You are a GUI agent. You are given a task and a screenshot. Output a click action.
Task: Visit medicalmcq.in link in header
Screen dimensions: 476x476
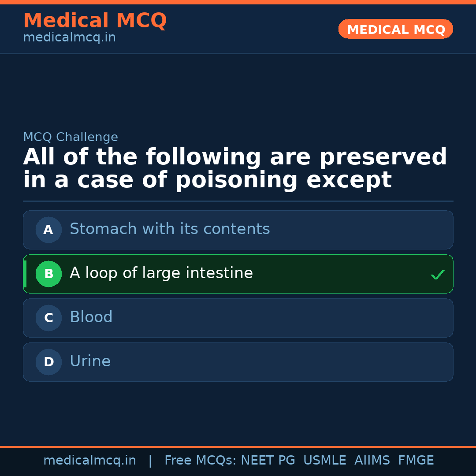click(x=69, y=37)
